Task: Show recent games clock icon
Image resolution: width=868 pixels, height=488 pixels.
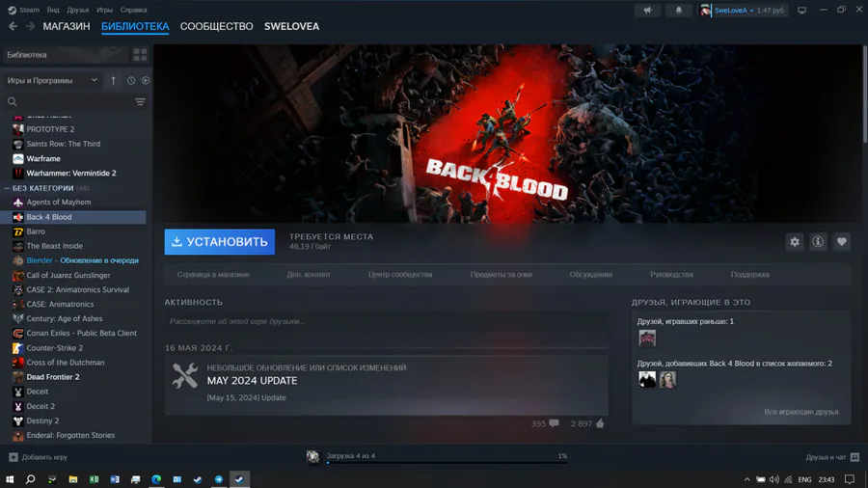Action: click(x=131, y=80)
